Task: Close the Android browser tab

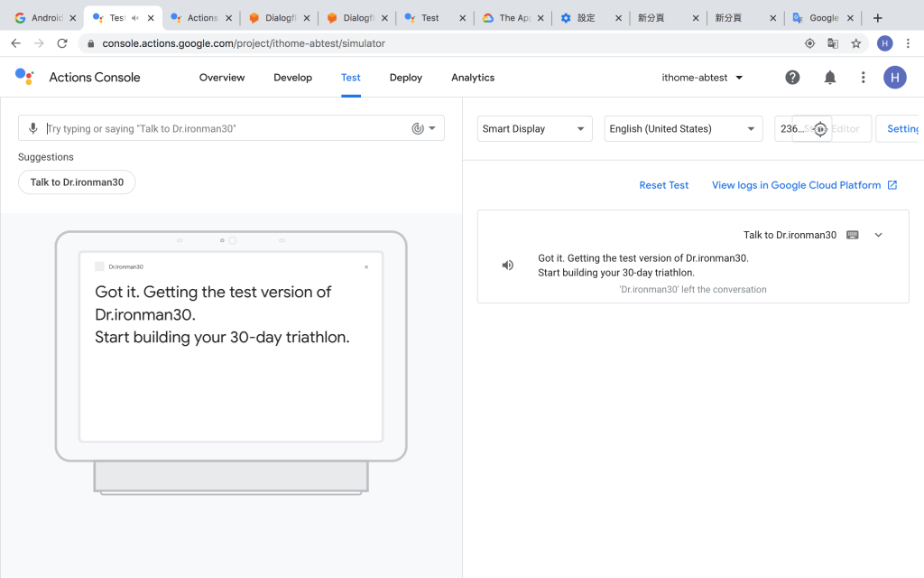Action: [x=72, y=18]
